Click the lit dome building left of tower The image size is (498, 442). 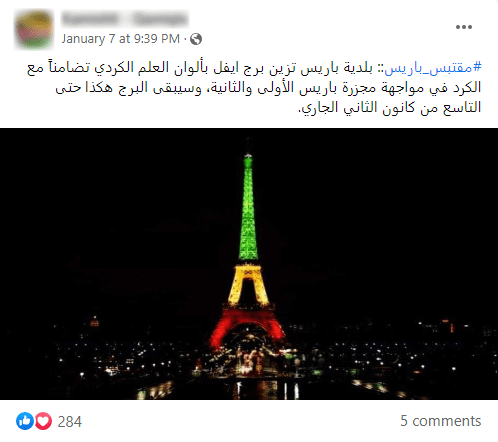coord(95,321)
